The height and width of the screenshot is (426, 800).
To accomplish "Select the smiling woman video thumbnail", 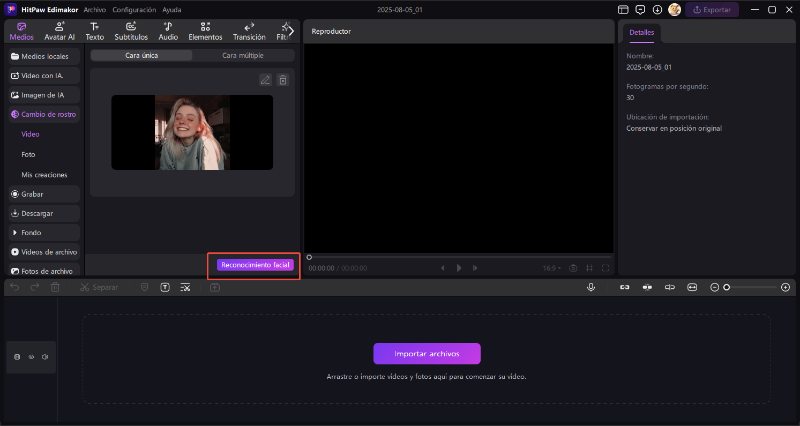I will (x=192, y=132).
